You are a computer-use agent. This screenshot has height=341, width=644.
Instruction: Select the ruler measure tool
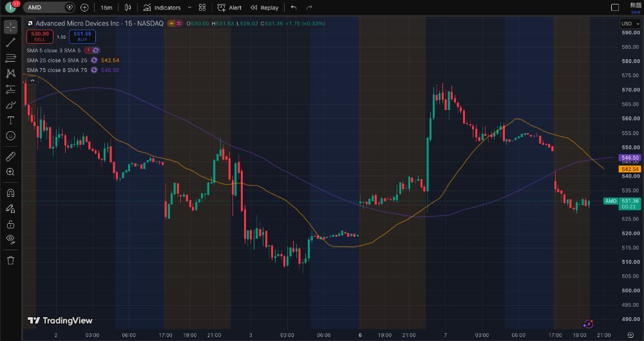(11, 156)
